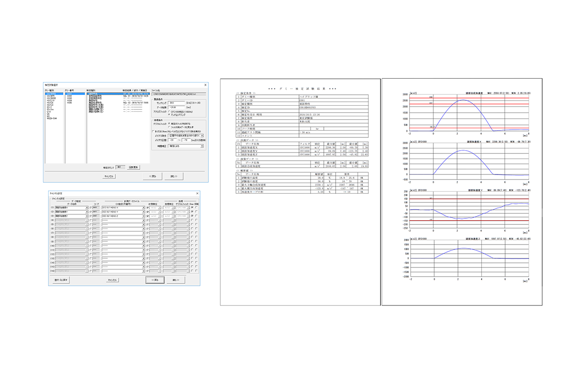The height and width of the screenshot is (392, 588).
Task: Click the バイアス区間 start field showing -20
Action: tap(172, 140)
